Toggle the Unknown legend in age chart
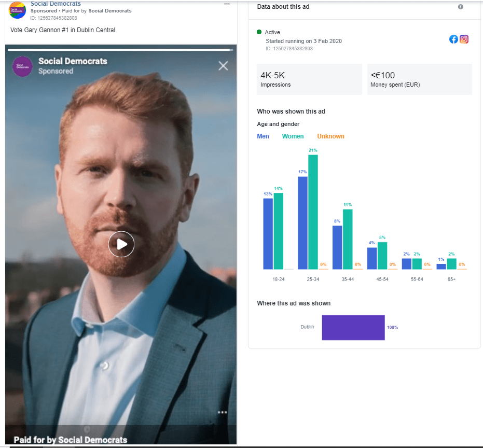 331,136
